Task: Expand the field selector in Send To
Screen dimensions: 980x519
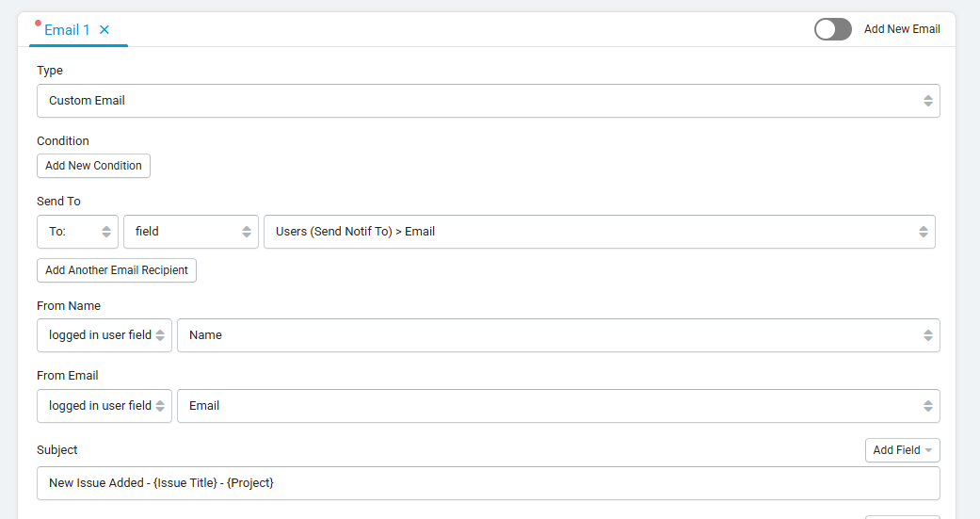Action: (190, 232)
